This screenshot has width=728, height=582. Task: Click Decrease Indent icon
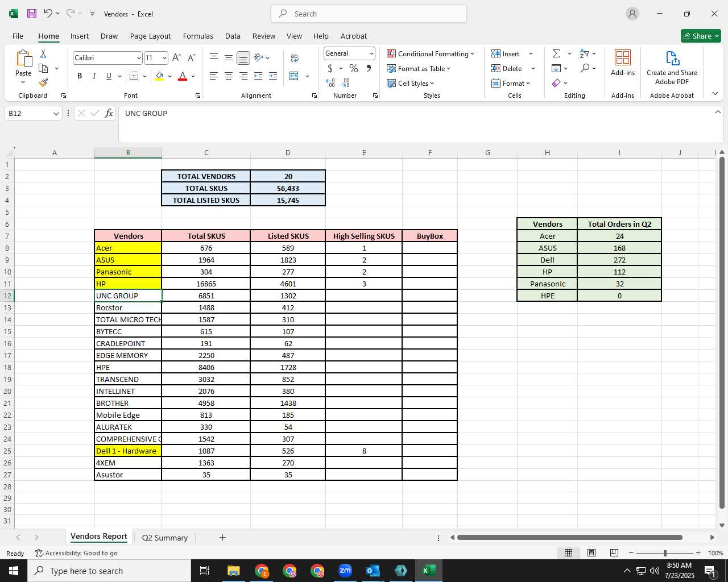click(x=258, y=76)
